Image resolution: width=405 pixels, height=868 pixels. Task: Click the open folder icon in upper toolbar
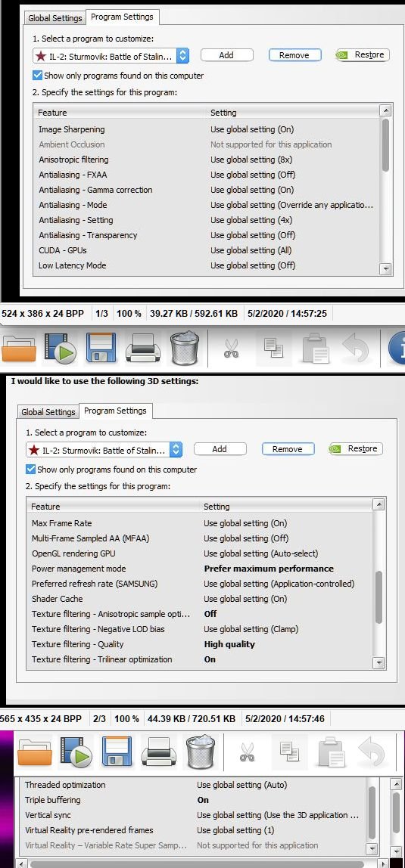coord(18,349)
